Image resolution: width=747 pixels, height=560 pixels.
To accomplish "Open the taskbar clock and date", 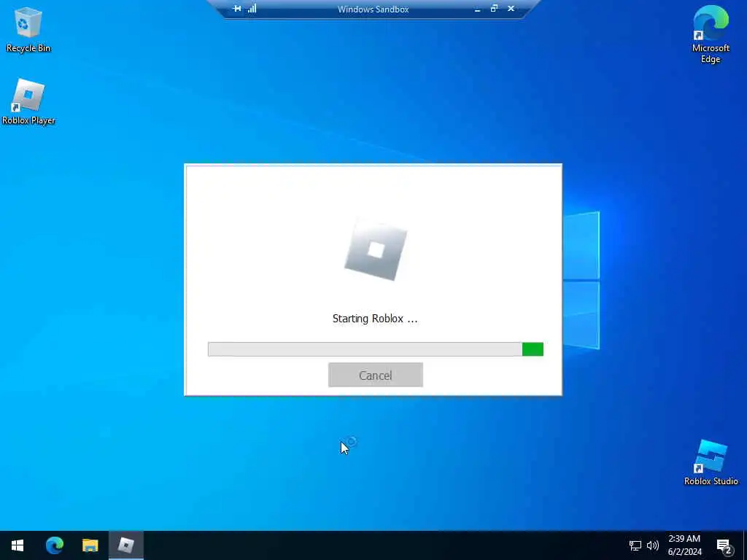I will point(684,545).
